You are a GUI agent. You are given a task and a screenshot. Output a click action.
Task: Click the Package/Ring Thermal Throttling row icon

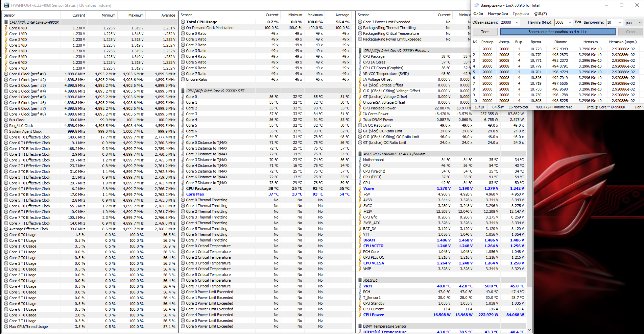pyautogui.click(x=360, y=28)
